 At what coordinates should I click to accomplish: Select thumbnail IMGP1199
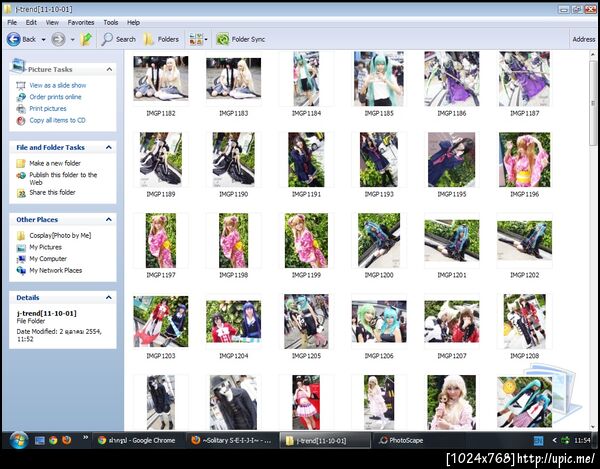click(x=306, y=240)
